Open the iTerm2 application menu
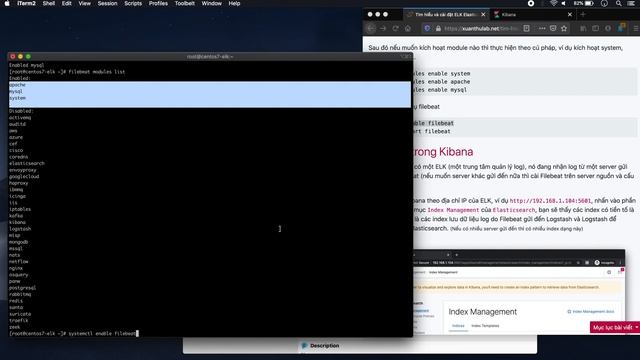Screen dimensions: 640x360 [26, 3]
